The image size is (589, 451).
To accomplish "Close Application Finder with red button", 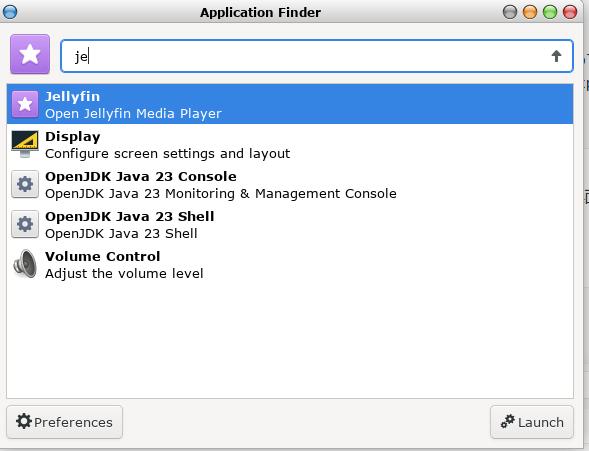I will click(x=570, y=12).
